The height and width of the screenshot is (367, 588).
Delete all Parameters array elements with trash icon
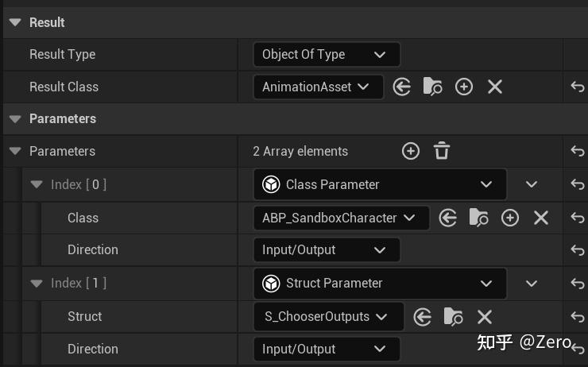pos(442,151)
